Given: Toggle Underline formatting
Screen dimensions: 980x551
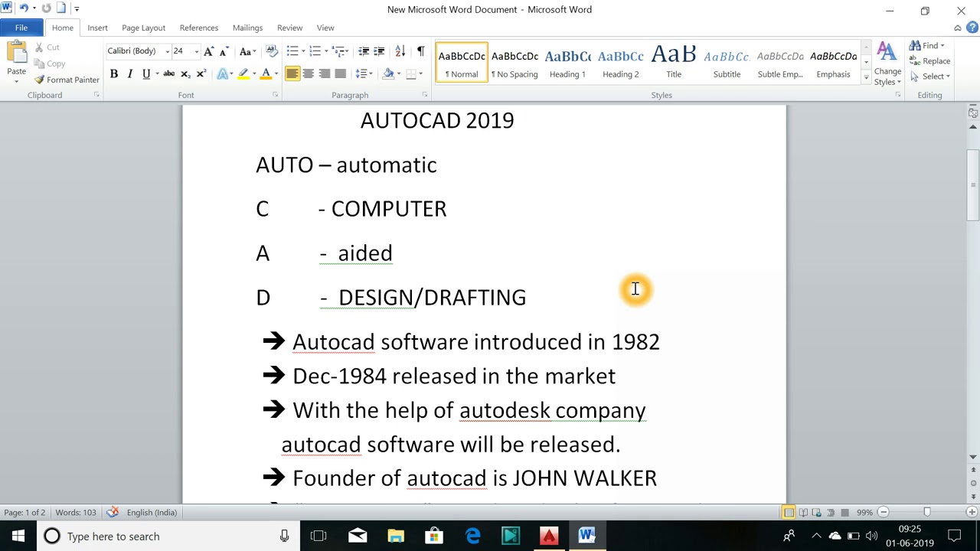Looking at the screenshot, I should [x=145, y=73].
